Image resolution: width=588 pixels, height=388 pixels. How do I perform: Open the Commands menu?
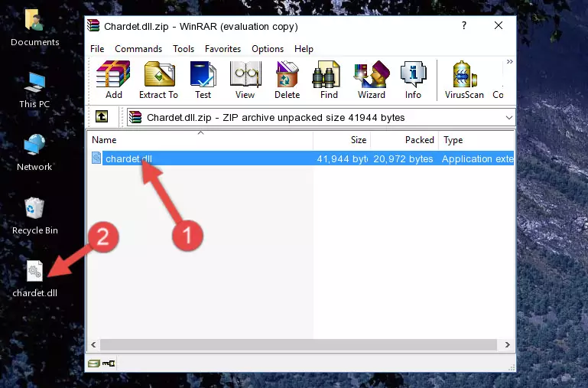point(138,49)
